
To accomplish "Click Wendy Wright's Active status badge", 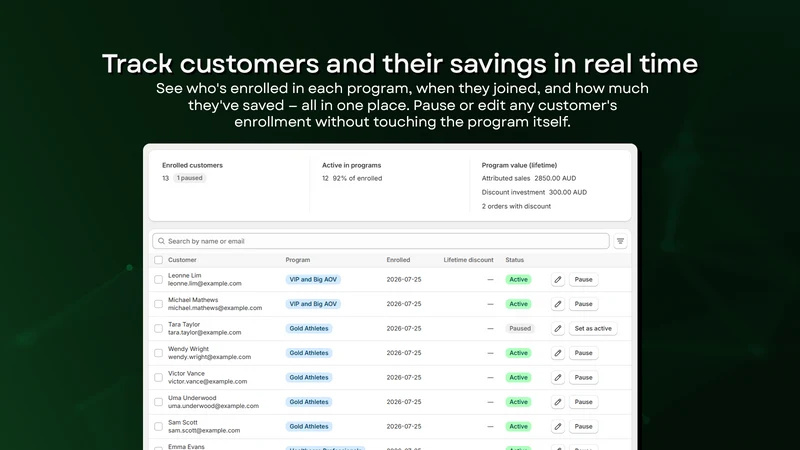I will tap(518, 353).
